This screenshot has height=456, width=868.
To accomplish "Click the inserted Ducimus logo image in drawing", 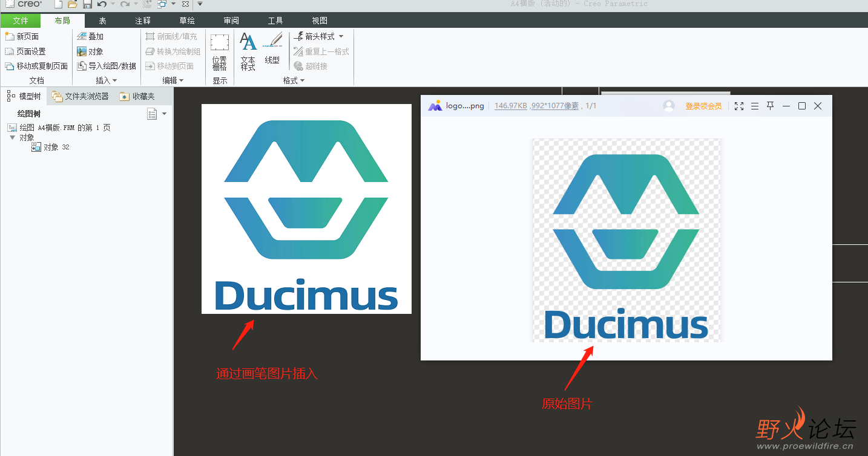I will click(306, 209).
